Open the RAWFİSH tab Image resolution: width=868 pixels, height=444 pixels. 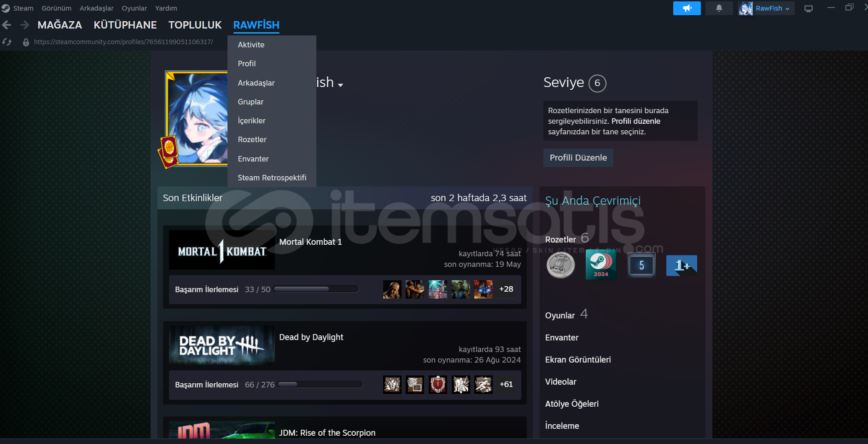[256, 25]
